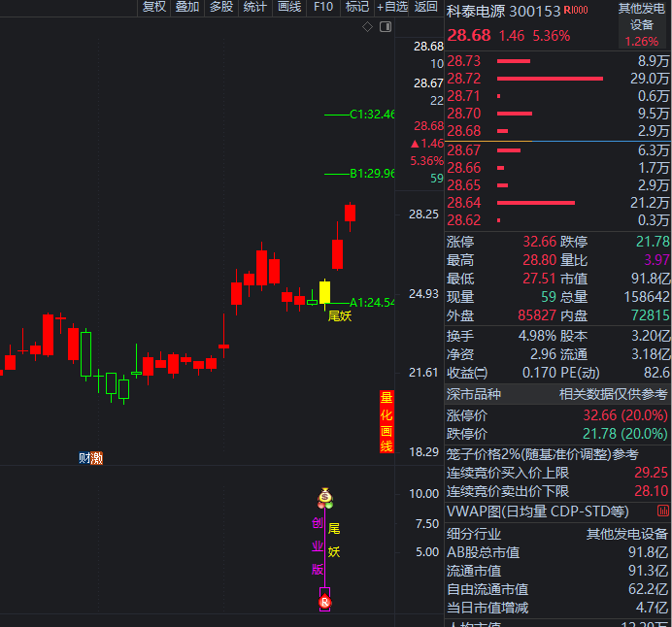Open the 统计 statistics tool
The height and width of the screenshot is (627, 672).
click(x=255, y=8)
